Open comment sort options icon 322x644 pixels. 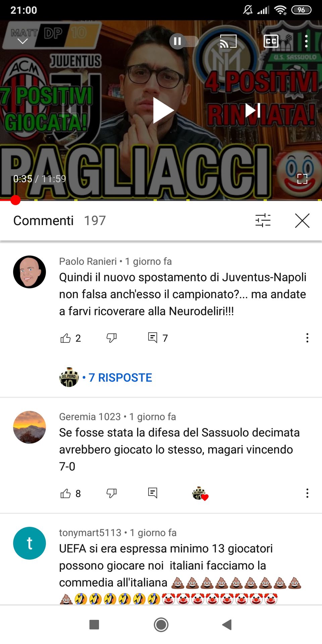coord(263,220)
